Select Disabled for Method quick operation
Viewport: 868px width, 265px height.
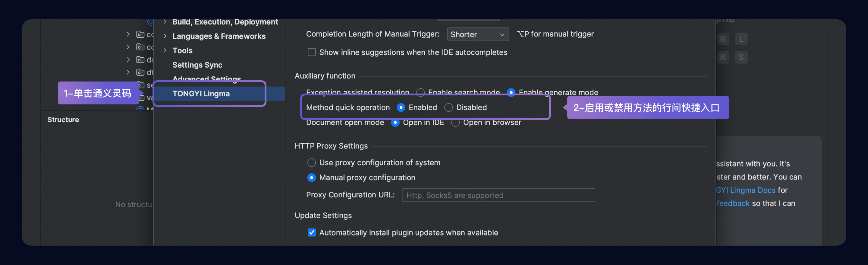(x=448, y=107)
